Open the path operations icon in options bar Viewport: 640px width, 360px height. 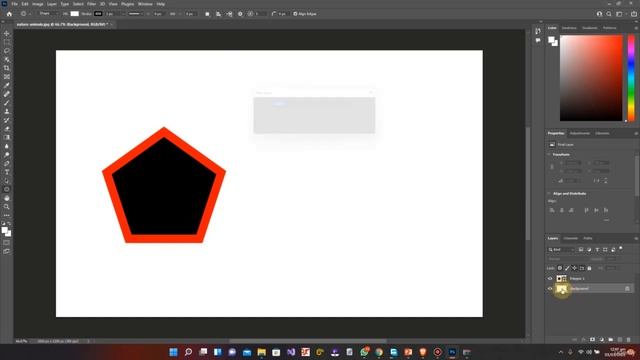click(x=207, y=14)
